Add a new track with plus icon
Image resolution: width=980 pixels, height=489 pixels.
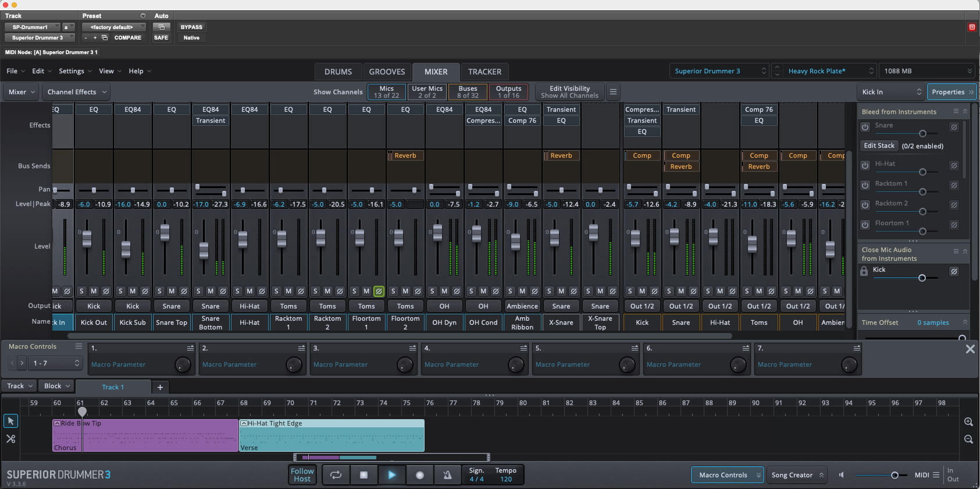pyautogui.click(x=160, y=387)
